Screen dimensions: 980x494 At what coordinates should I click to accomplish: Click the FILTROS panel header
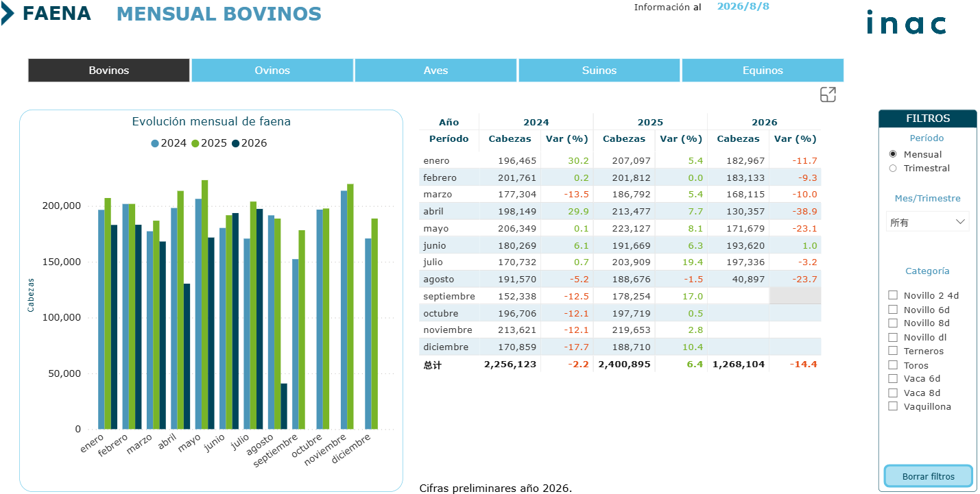[928, 119]
